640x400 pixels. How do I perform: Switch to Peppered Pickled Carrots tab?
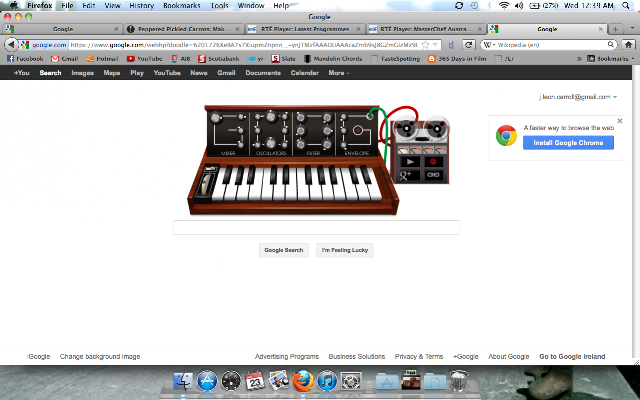[183, 29]
